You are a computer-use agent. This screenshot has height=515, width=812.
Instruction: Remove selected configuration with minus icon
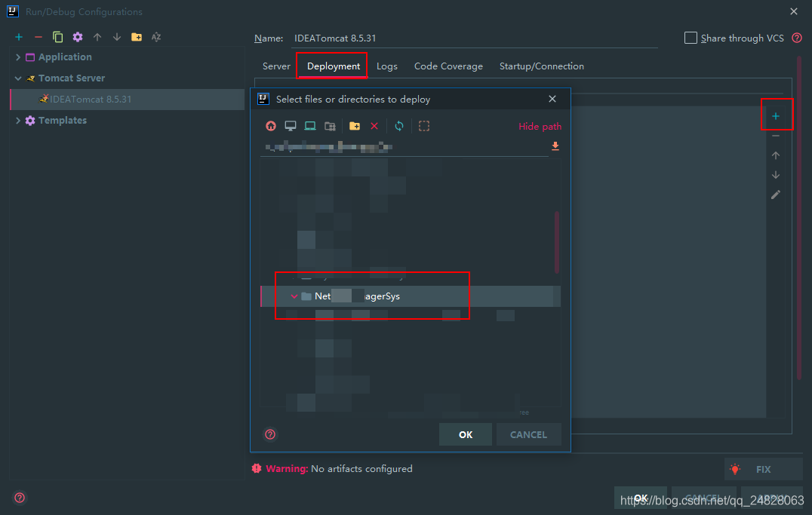click(x=38, y=37)
